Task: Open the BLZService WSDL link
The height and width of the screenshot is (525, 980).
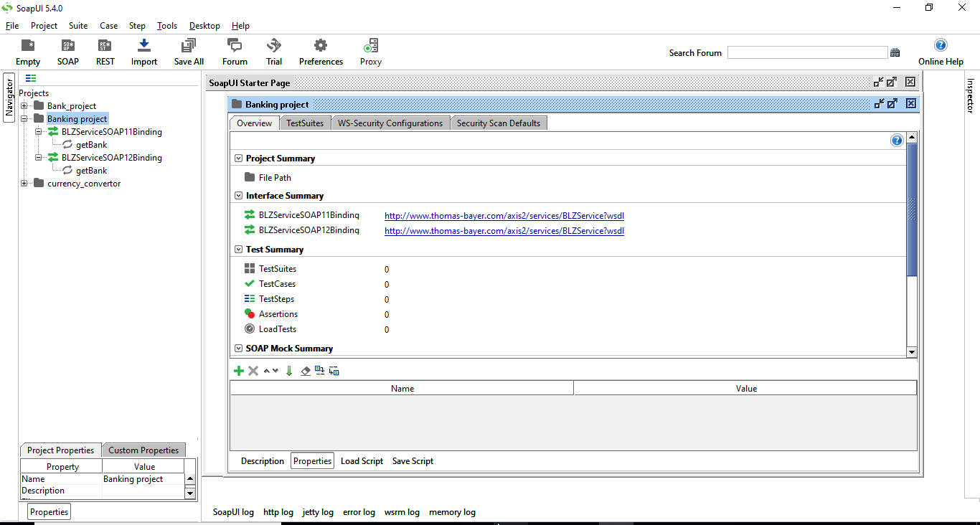Action: point(504,215)
